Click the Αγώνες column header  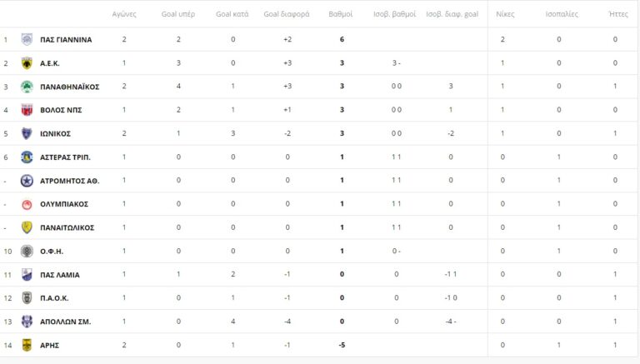pos(124,14)
